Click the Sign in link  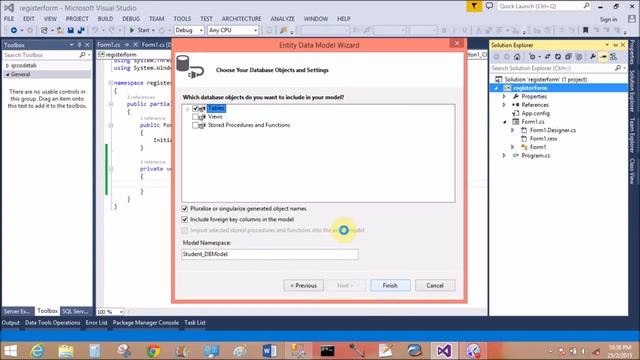click(608, 20)
